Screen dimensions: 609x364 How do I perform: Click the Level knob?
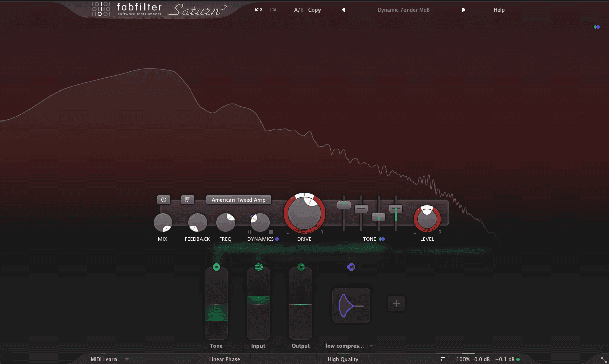[427, 219]
